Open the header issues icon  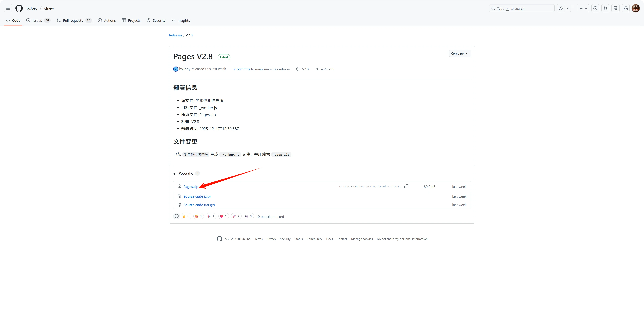point(596,8)
